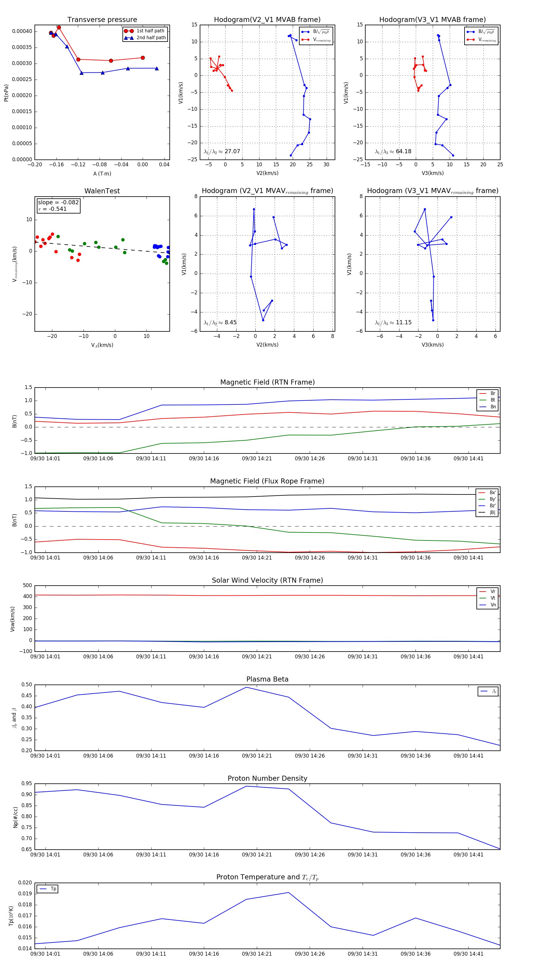Click 'Hodogram(V3_V1 MVAB frame)' title
Image resolution: width=535 pixels, height=980 pixels.
pyautogui.click(x=432, y=20)
